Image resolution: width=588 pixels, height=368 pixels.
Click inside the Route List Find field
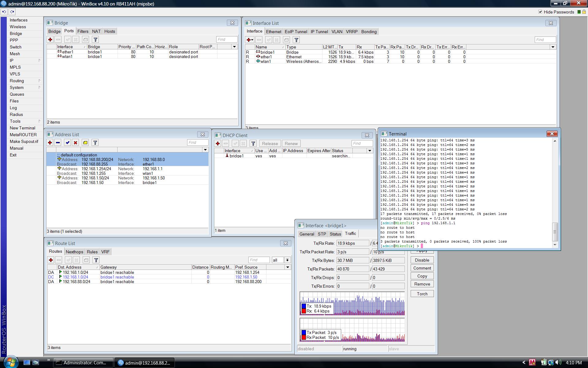coord(259,260)
